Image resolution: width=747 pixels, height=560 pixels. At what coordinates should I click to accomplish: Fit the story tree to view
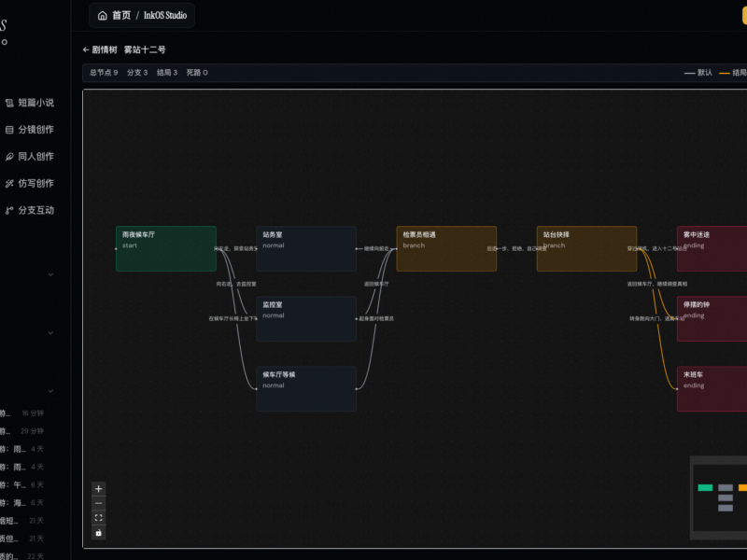coord(99,518)
